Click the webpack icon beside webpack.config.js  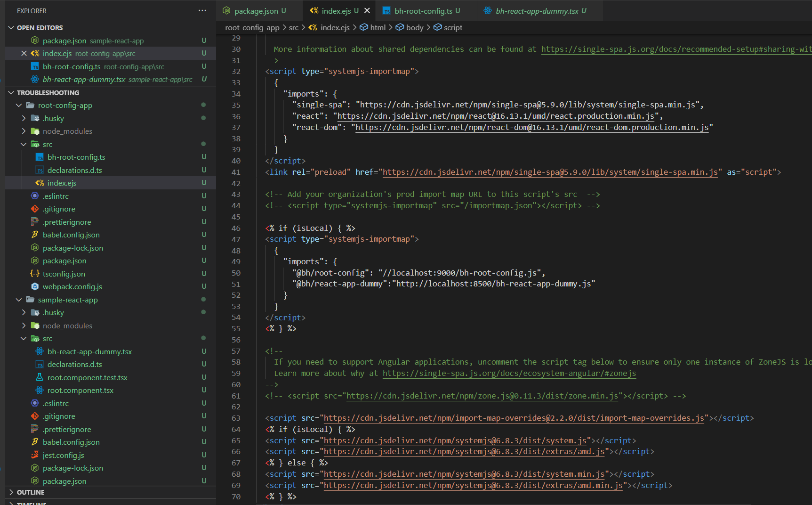(35, 286)
